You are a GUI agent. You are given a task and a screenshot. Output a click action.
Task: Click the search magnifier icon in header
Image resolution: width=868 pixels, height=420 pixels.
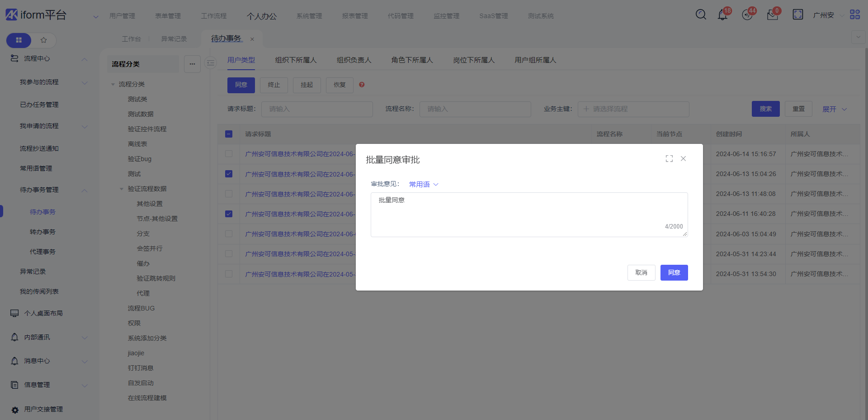click(x=701, y=14)
